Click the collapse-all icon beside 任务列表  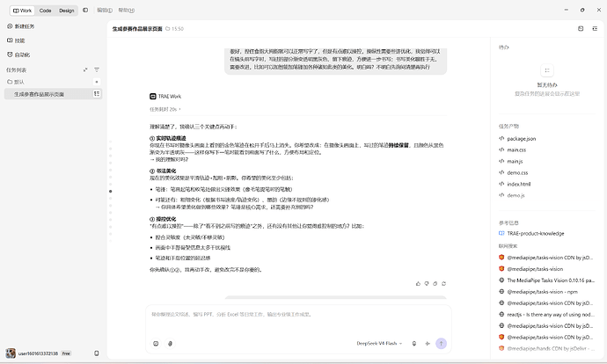point(85,70)
